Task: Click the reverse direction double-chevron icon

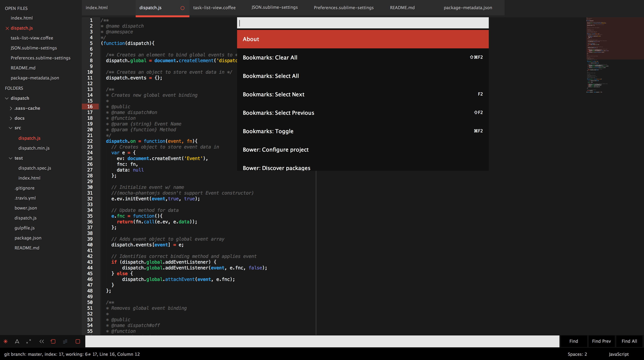Action: 41,341
